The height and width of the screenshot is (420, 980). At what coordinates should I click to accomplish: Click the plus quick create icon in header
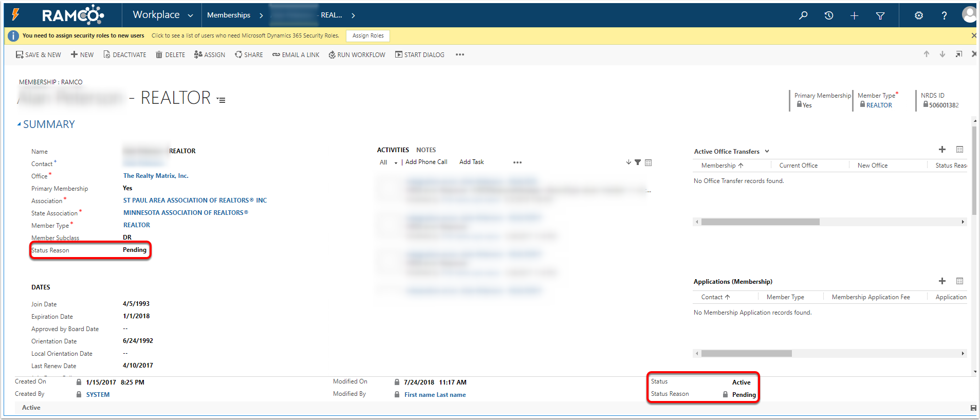coord(854,16)
